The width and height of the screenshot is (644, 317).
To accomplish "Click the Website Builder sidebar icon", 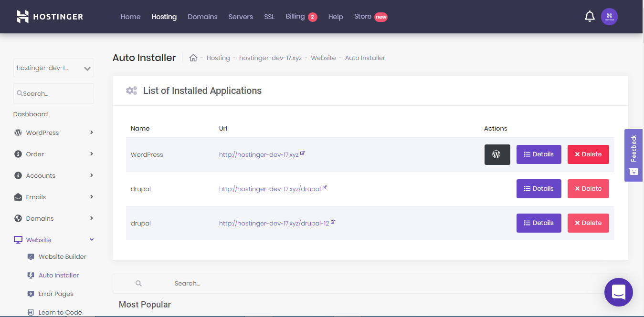I will [31, 256].
